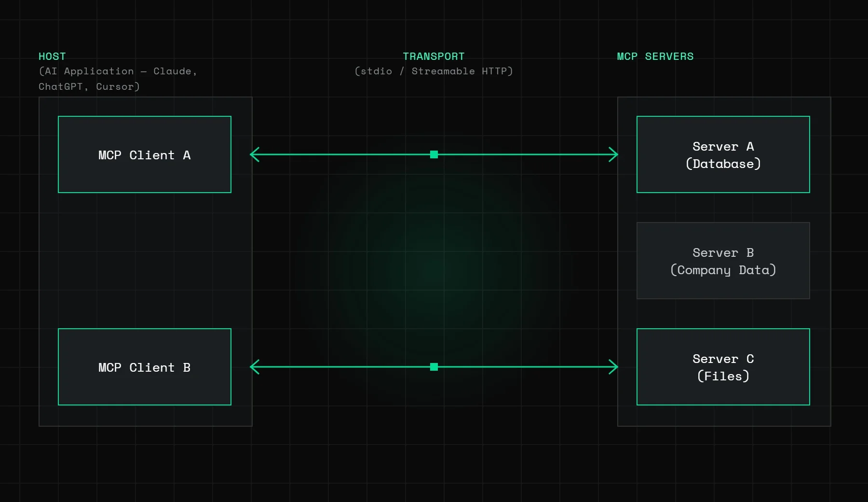Select the MCP Client A box

pyautogui.click(x=145, y=154)
